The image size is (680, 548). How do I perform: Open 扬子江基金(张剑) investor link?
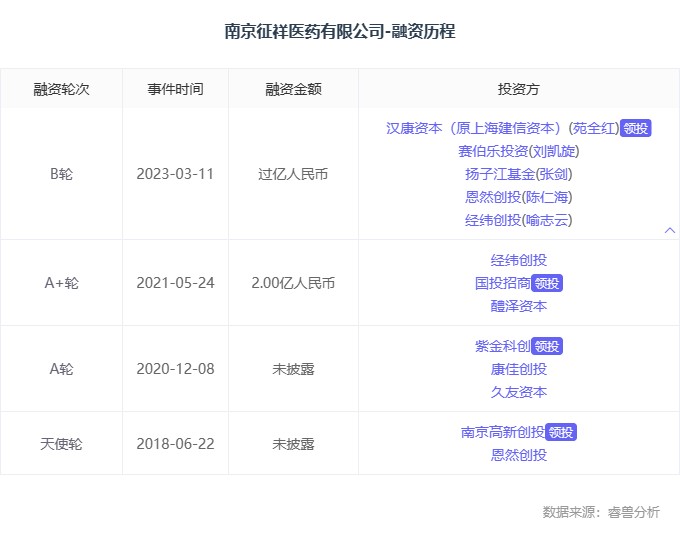(x=519, y=174)
